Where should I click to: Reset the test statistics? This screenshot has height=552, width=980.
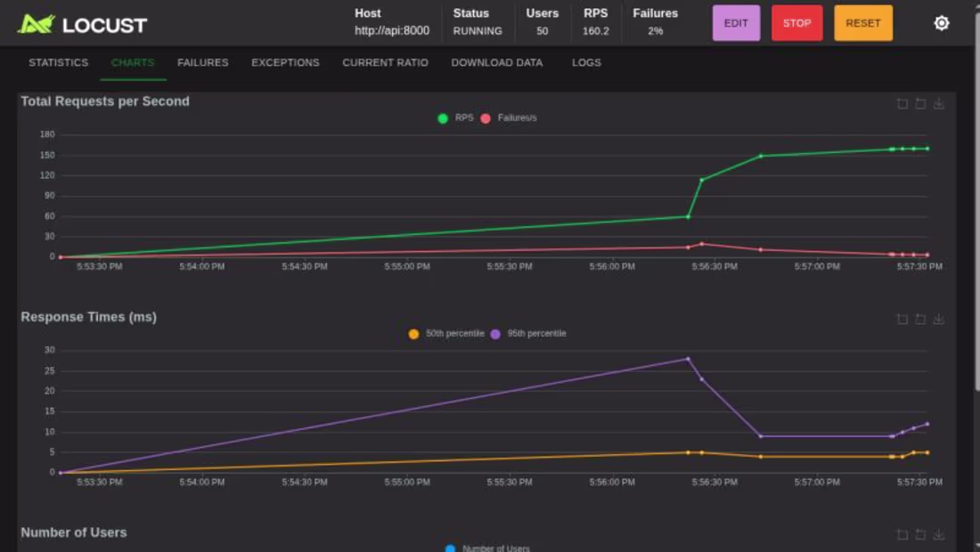tap(862, 23)
